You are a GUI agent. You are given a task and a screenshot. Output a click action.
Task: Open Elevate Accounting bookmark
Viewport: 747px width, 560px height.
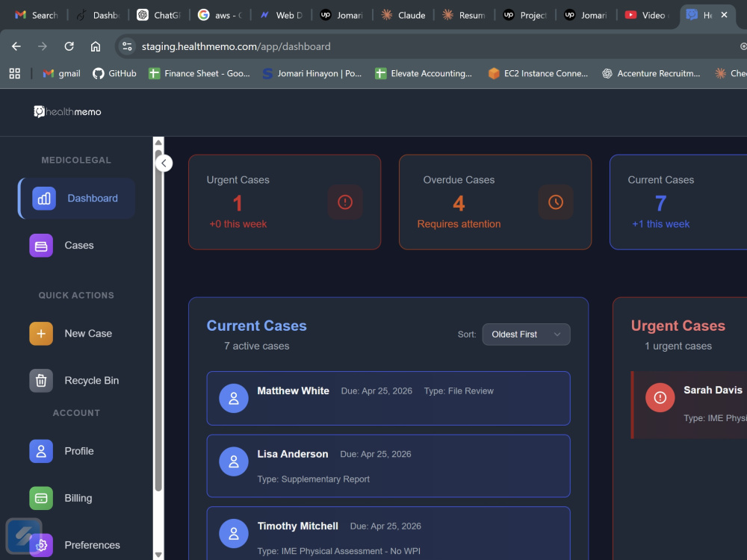tap(424, 73)
